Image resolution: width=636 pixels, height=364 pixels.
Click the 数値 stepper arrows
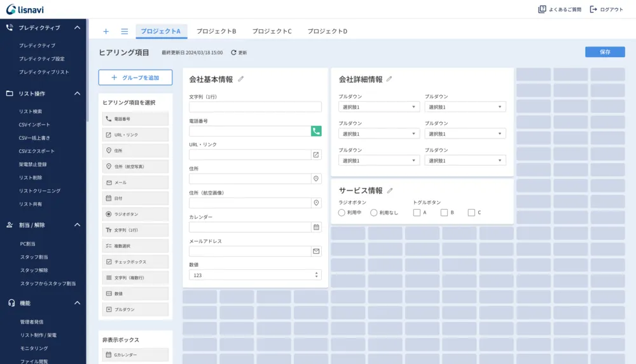316,275
